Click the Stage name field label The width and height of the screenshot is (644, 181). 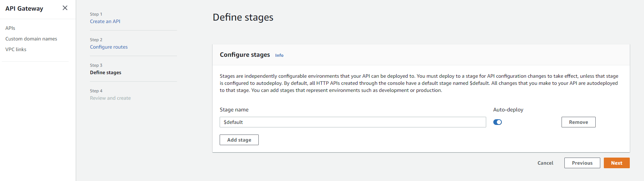234,110
